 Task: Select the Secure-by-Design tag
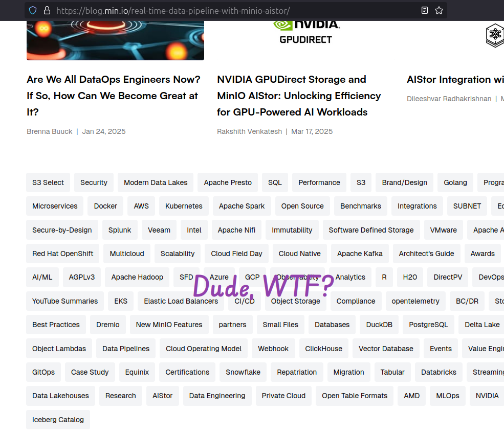[x=62, y=230]
